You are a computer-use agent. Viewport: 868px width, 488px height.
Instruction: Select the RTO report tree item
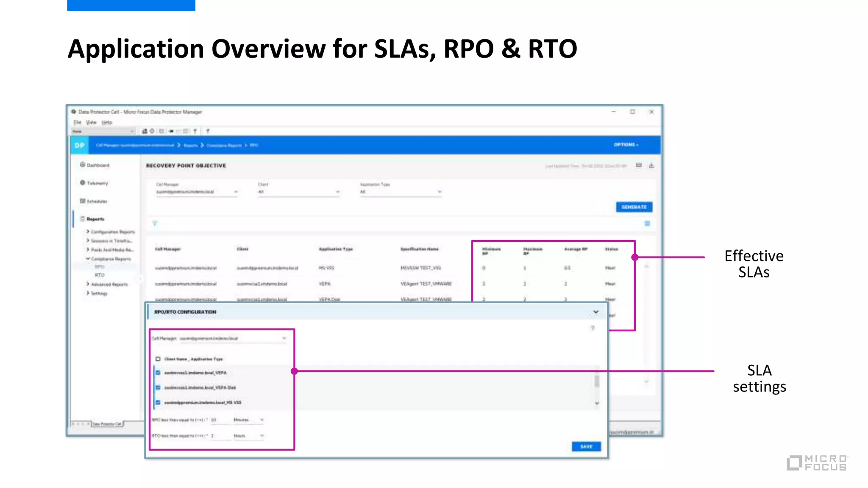point(100,275)
